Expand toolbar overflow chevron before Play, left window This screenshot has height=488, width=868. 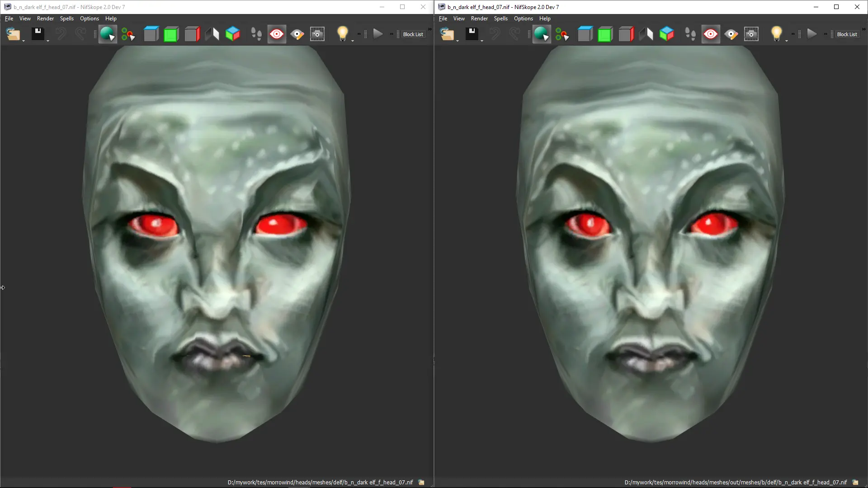click(x=359, y=34)
